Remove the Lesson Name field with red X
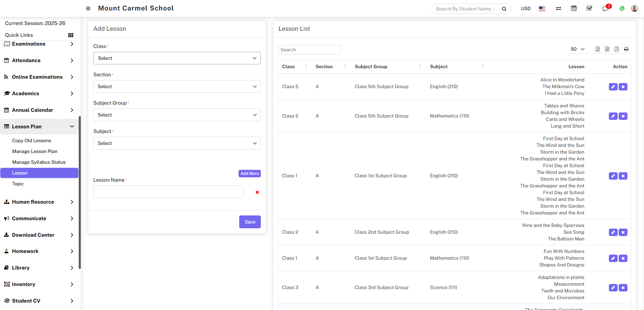The image size is (644, 310). 257,192
